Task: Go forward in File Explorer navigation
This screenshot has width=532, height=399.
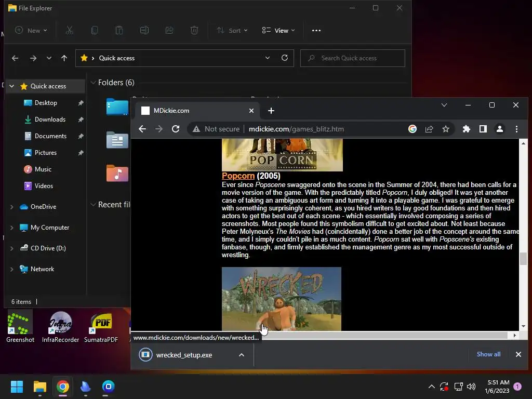Action: click(x=33, y=58)
